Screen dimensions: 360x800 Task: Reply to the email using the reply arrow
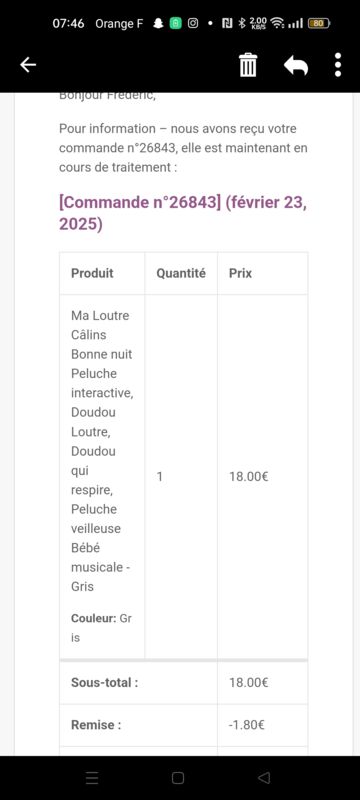(296, 65)
